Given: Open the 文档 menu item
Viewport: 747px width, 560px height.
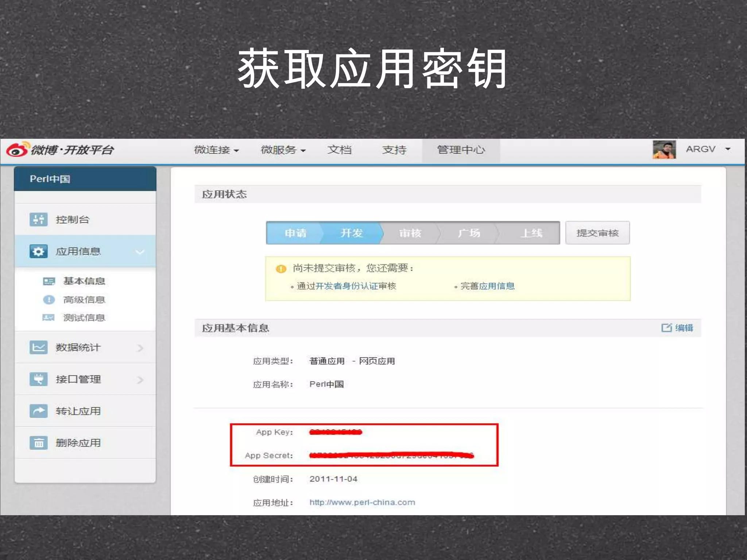Looking at the screenshot, I should (x=340, y=150).
